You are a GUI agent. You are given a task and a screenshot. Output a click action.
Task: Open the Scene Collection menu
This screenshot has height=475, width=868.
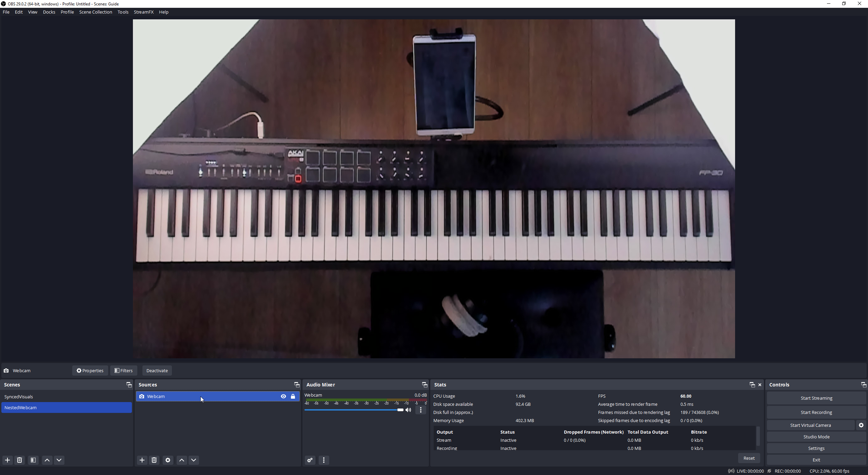coord(96,12)
